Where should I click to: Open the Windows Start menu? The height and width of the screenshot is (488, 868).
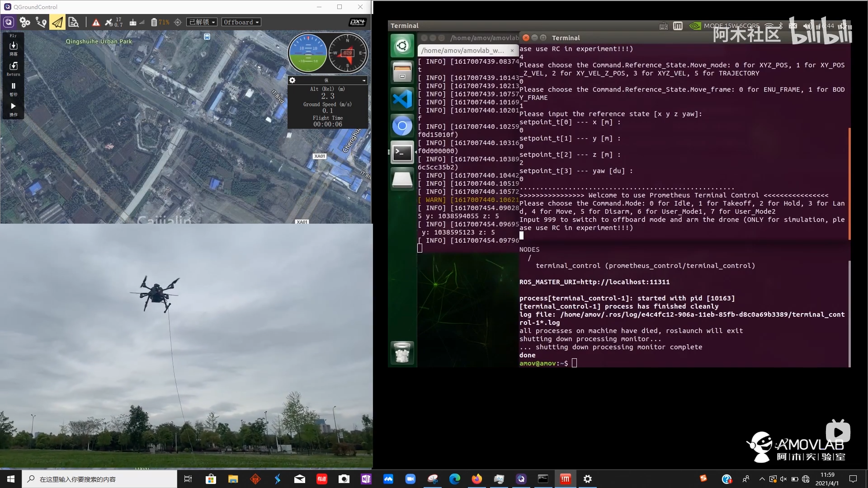11,479
